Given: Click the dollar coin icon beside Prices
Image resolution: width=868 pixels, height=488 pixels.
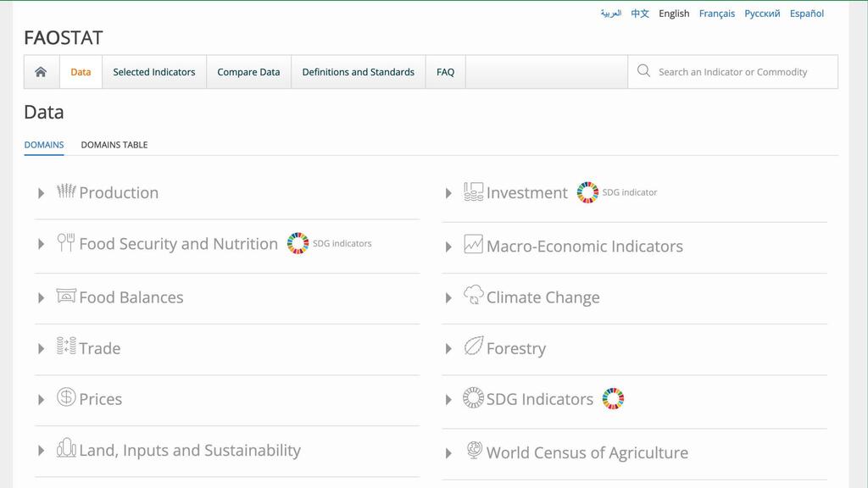Looking at the screenshot, I should 66,396.
